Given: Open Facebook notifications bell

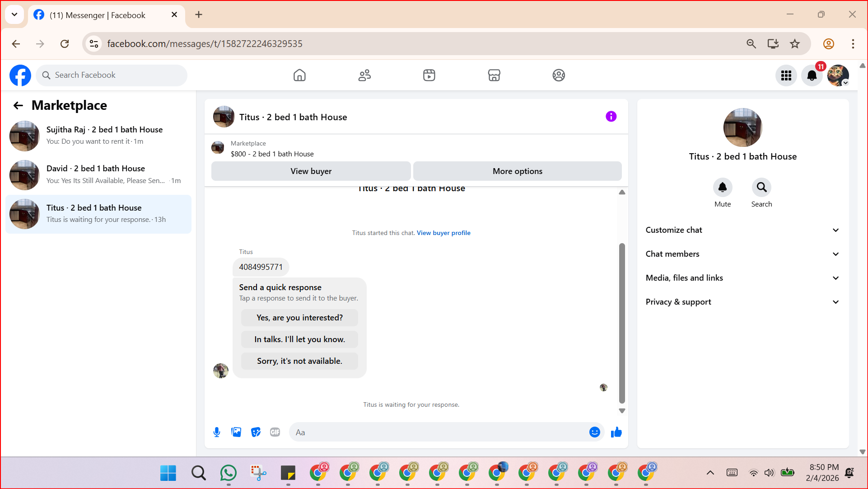Looking at the screenshot, I should point(812,75).
